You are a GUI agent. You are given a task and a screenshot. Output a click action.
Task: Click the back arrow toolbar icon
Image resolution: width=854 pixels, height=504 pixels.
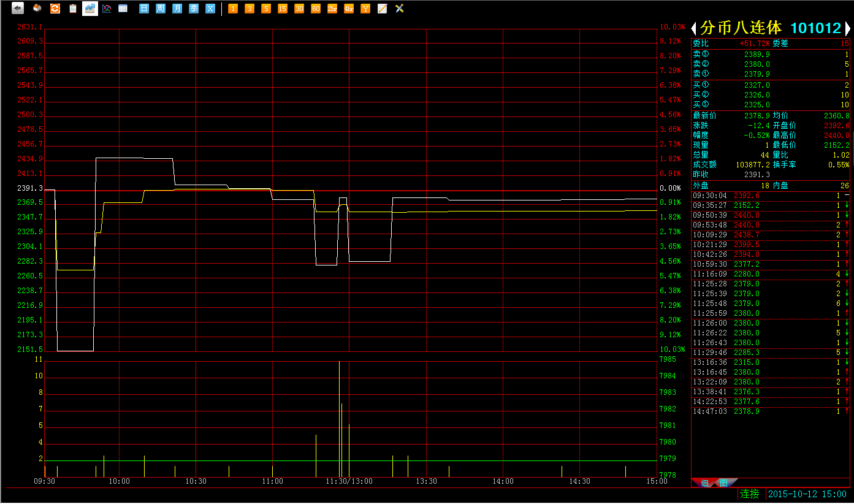pos(18,9)
